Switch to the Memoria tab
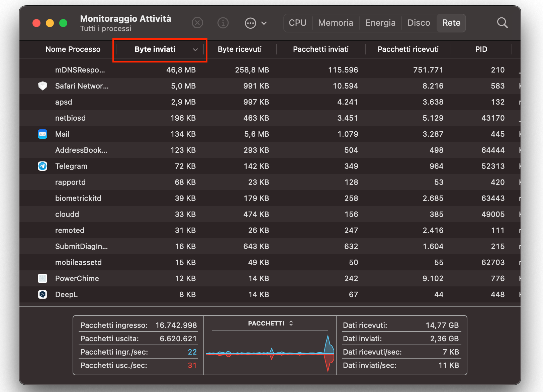Viewport: 543px width, 392px height. 336,23
